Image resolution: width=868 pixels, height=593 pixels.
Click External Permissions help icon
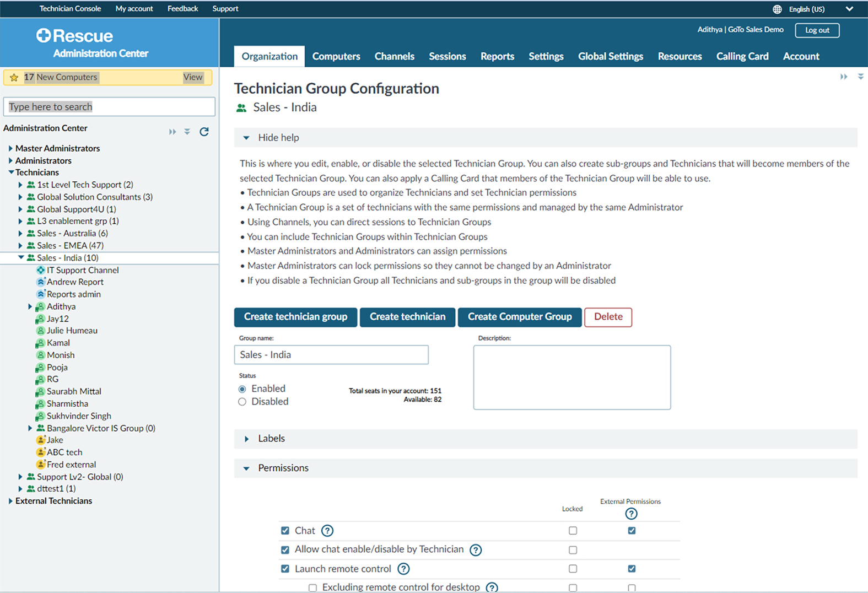tap(632, 514)
